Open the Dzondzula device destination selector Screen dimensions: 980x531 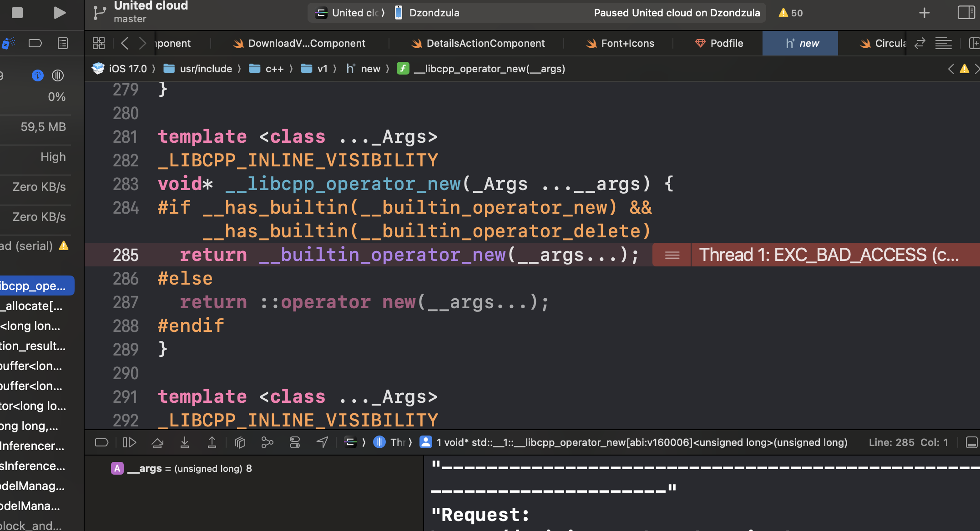click(434, 13)
